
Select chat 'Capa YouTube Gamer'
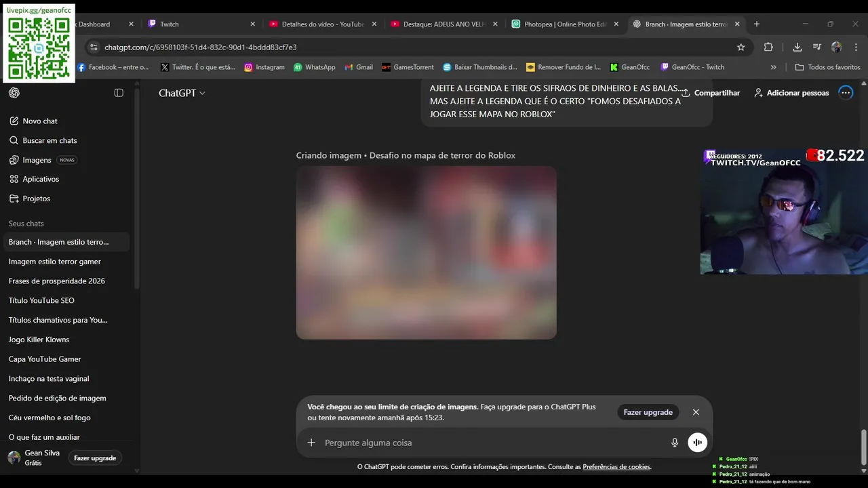tap(65, 359)
